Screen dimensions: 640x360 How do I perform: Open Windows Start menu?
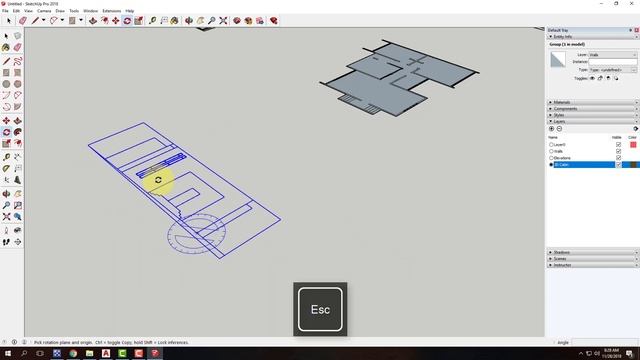click(7, 353)
